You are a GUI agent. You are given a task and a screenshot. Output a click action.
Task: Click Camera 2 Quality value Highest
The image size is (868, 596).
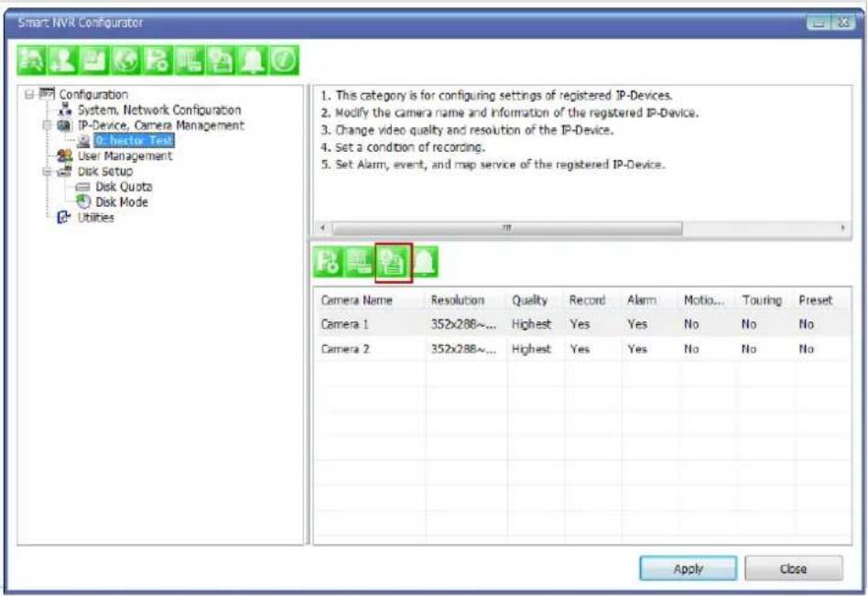click(531, 349)
